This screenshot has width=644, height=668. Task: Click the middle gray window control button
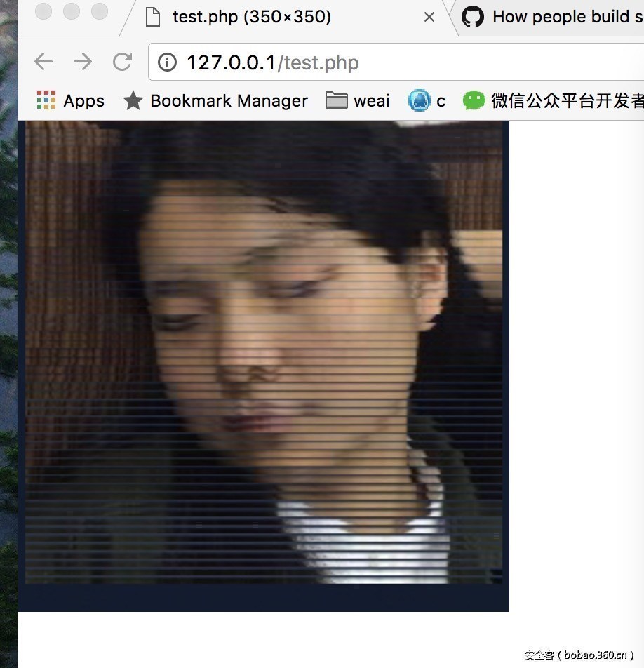pos(72,11)
